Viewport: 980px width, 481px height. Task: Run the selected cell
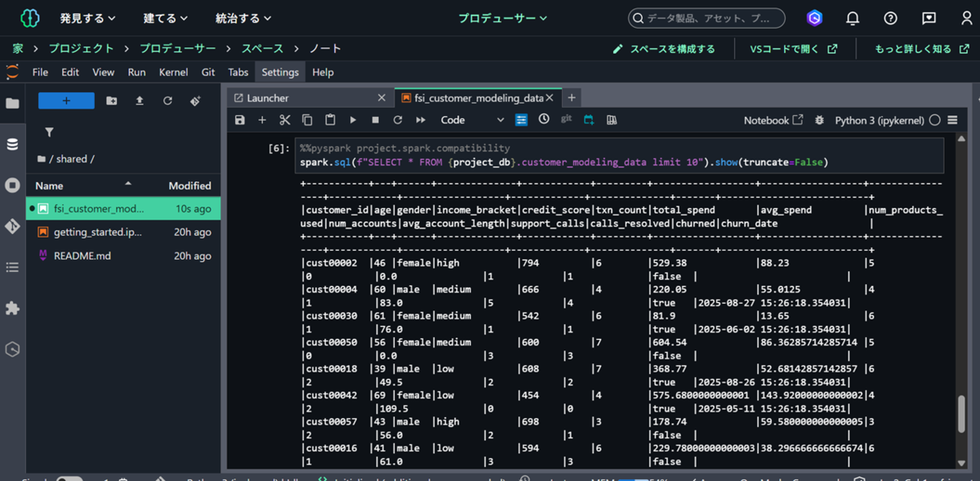tap(353, 120)
